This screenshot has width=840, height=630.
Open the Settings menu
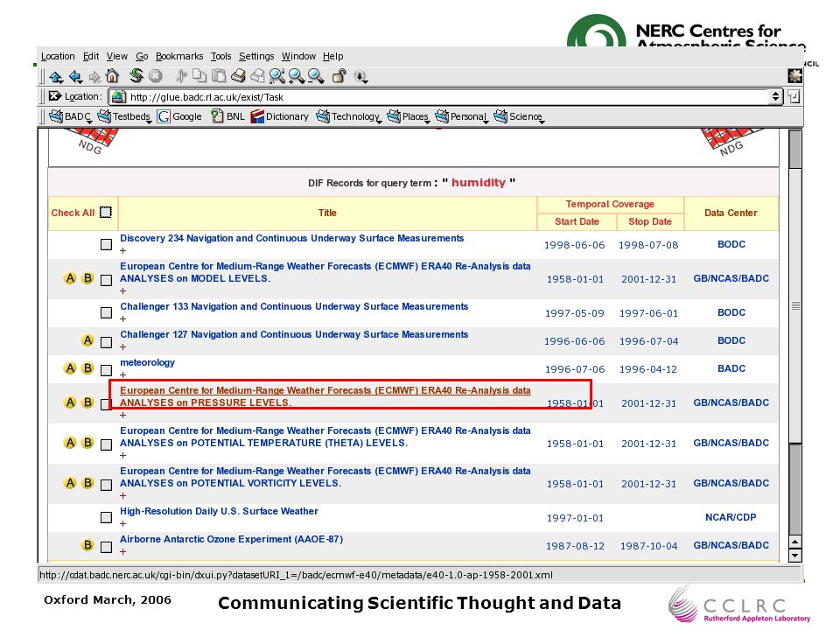pyautogui.click(x=256, y=56)
